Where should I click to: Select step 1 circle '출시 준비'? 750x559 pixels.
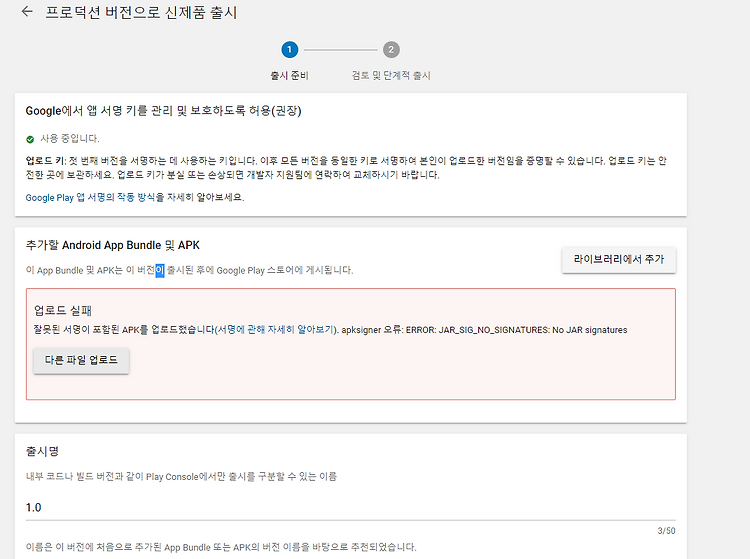289,50
